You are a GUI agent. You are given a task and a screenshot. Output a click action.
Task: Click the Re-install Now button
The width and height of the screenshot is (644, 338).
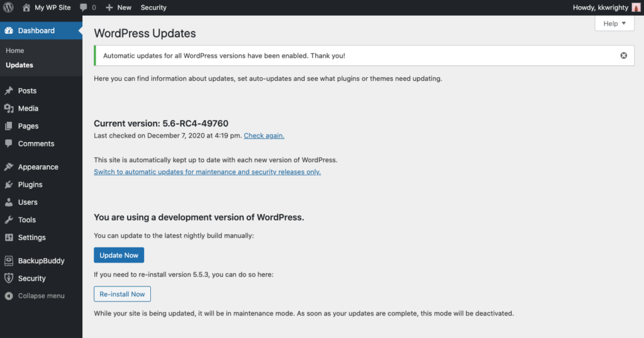(122, 294)
